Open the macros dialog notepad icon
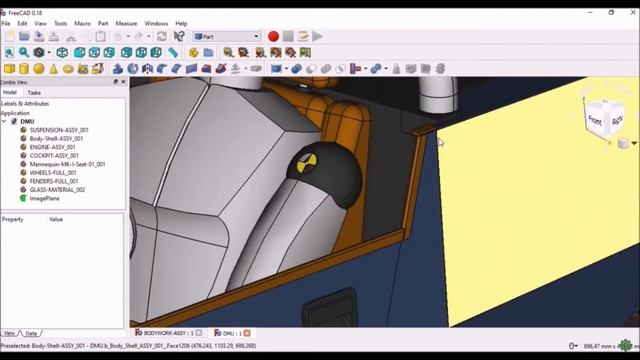Viewport: 640px width, 360px height. pos(303,36)
